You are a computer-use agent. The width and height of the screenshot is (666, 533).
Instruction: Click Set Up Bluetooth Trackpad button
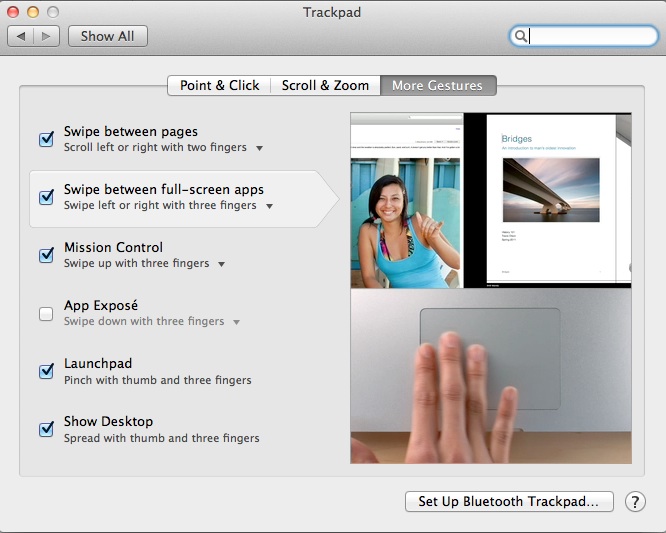509,502
